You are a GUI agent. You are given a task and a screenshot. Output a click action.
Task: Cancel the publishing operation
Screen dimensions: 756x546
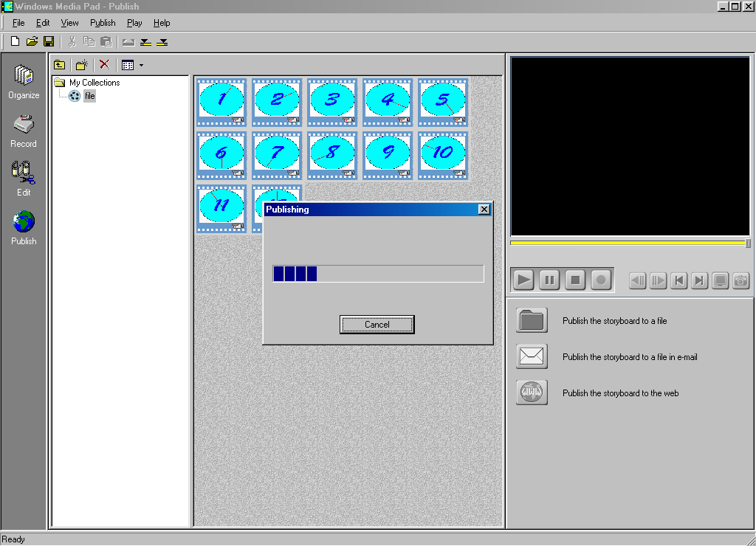coord(377,325)
